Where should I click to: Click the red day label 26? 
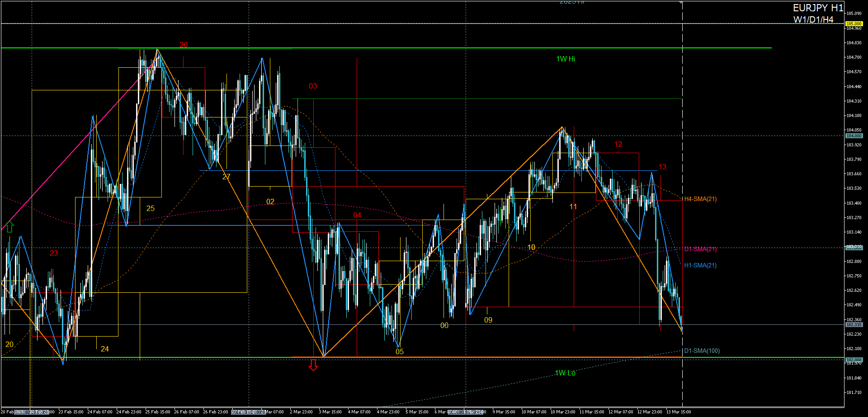click(x=184, y=45)
